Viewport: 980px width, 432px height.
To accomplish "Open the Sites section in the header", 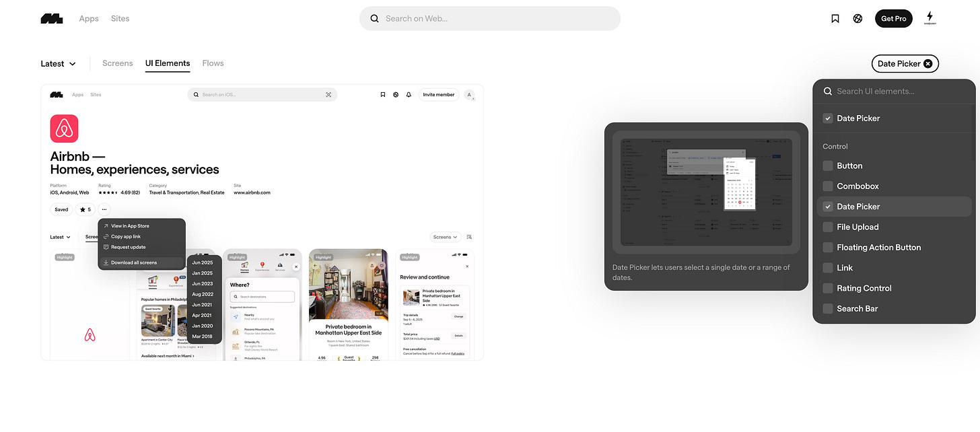I will pyautogui.click(x=120, y=19).
